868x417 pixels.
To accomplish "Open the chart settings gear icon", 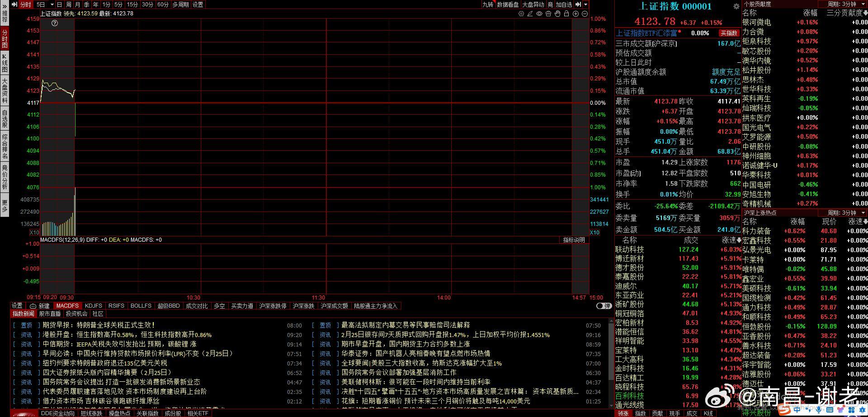I will point(521,14).
